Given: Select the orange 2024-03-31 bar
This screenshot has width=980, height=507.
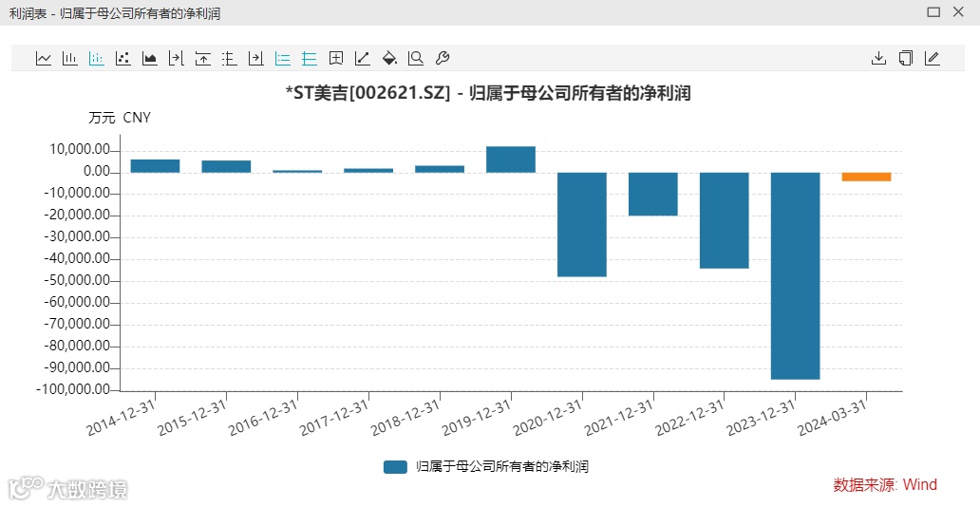Looking at the screenshot, I should point(866,177).
